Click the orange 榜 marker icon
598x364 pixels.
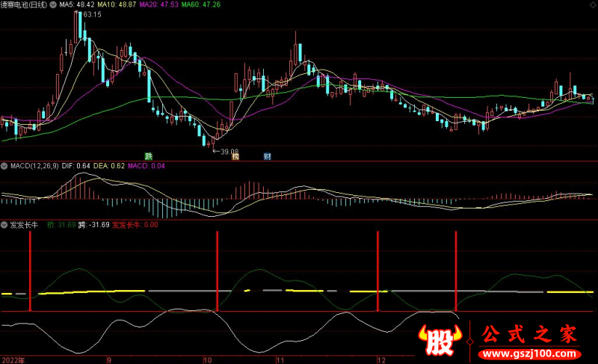tap(235, 156)
